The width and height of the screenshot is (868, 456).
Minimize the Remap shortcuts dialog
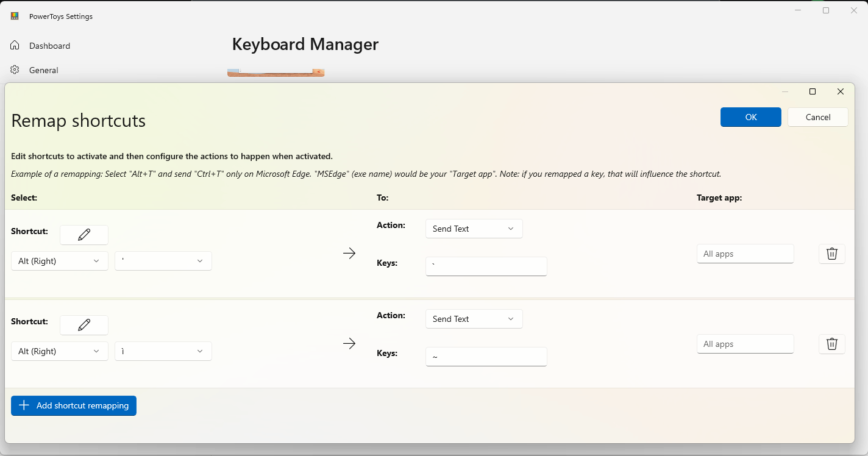tap(785, 91)
